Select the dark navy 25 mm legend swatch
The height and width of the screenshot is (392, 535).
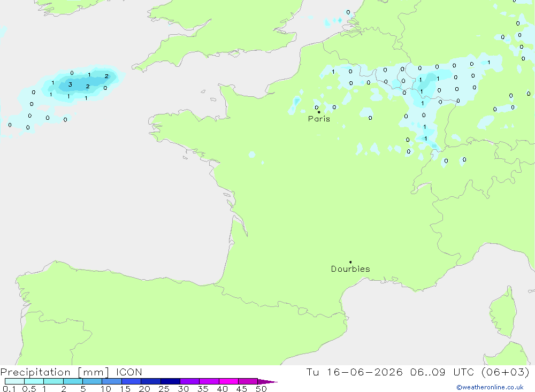tap(170, 381)
